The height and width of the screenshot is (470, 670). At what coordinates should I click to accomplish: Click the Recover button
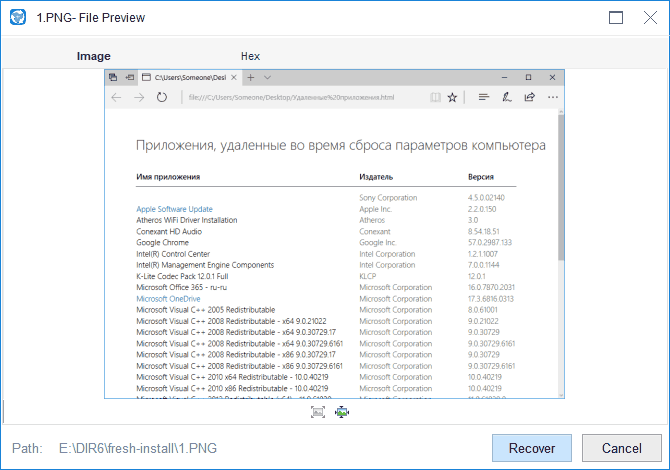(532, 448)
